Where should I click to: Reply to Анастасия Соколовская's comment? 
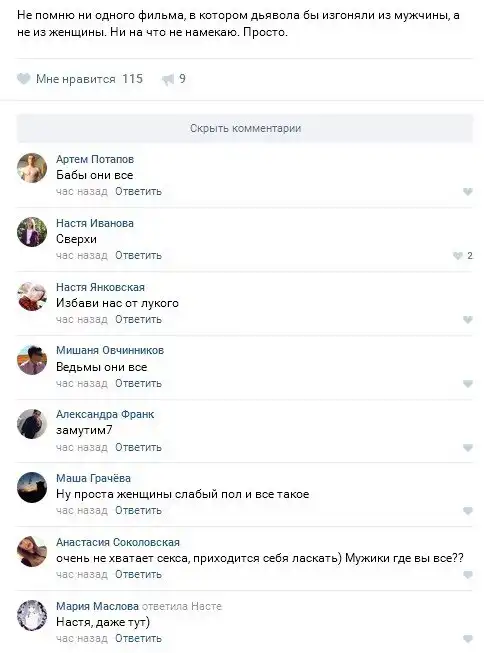[x=138, y=574]
